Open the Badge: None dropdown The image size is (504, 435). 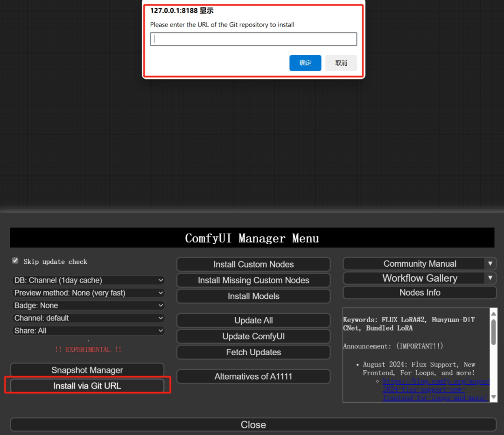click(88, 305)
